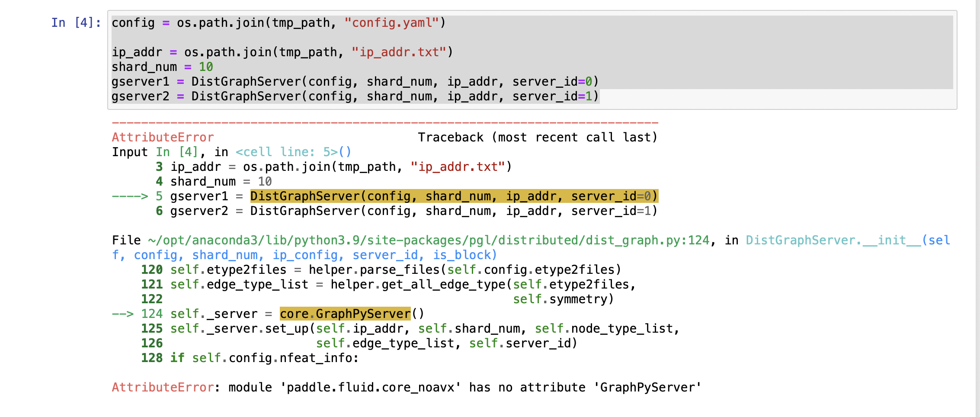
Task: Click the shard_num = 10 line
Action: click(161, 67)
